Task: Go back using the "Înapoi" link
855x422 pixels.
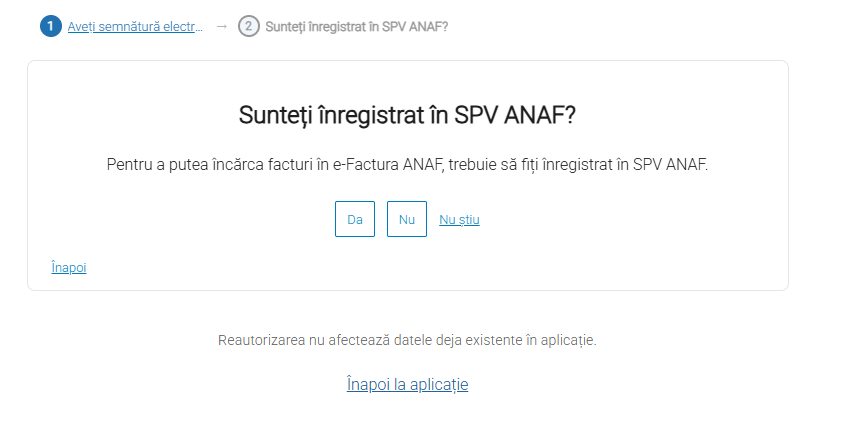Action: coord(69,268)
